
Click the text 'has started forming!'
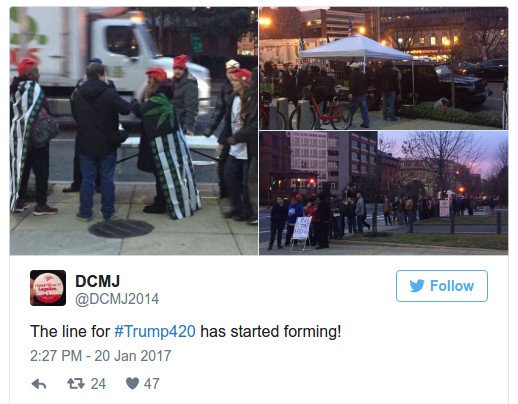271,332
